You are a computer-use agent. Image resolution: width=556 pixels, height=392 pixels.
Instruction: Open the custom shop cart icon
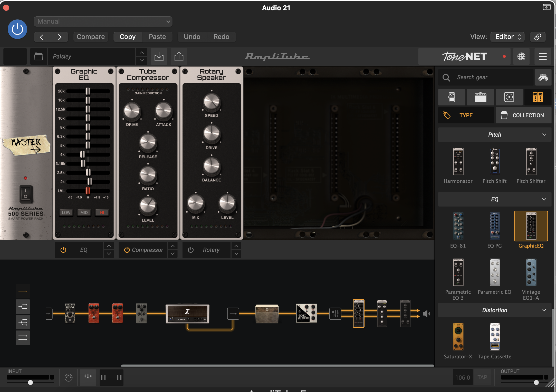coord(543,77)
